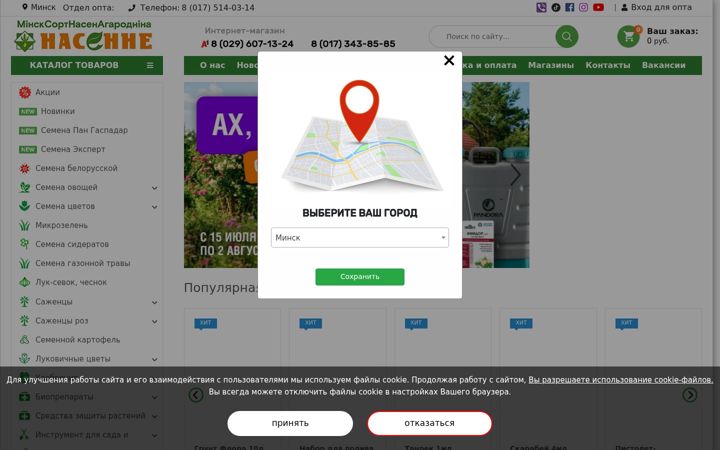Viewport: 720px width, 450px height.
Task: Click the Саженцы роз plant icon
Action: pyautogui.click(x=25, y=321)
